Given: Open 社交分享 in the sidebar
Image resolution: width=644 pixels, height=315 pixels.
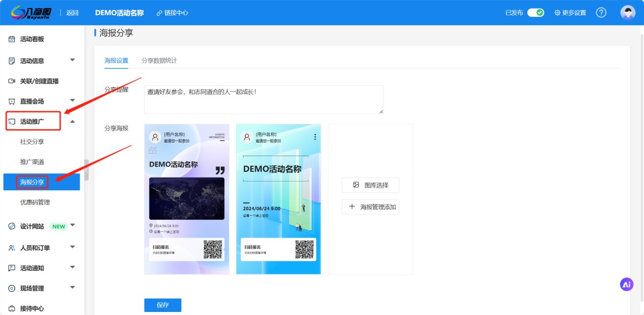Looking at the screenshot, I should tap(32, 142).
